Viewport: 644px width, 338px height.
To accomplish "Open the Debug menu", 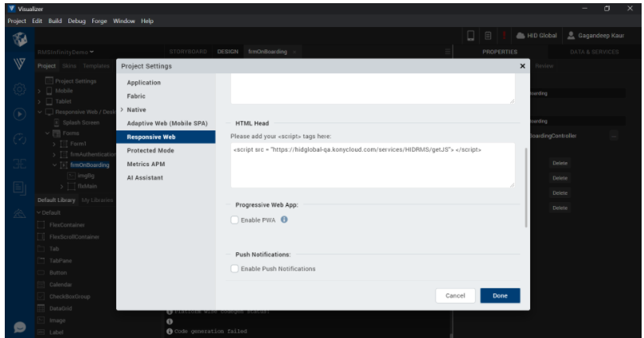I will 76,21.
